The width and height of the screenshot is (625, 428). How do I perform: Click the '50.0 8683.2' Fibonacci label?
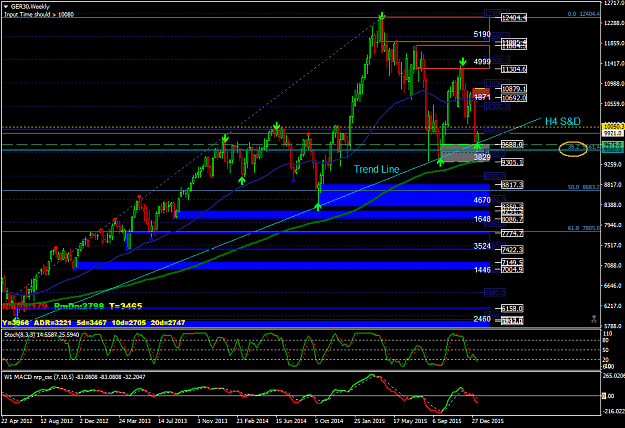point(584,187)
